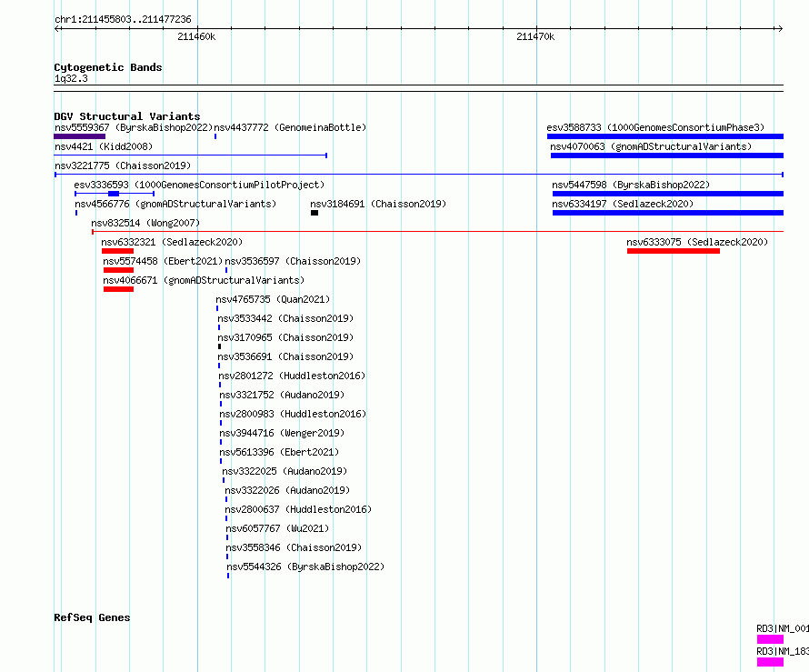Viewport: 809px width, 672px height.
Task: Click the RefSeq Genes track title
Action: [x=92, y=617]
